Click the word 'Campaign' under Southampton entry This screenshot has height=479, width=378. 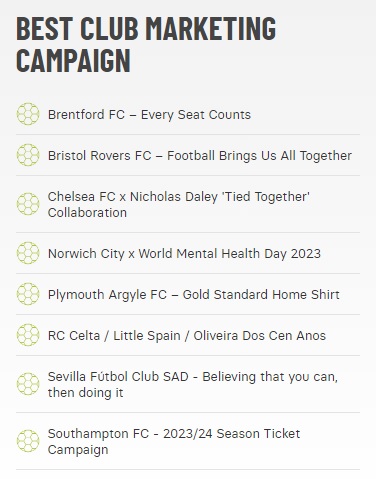(78, 450)
